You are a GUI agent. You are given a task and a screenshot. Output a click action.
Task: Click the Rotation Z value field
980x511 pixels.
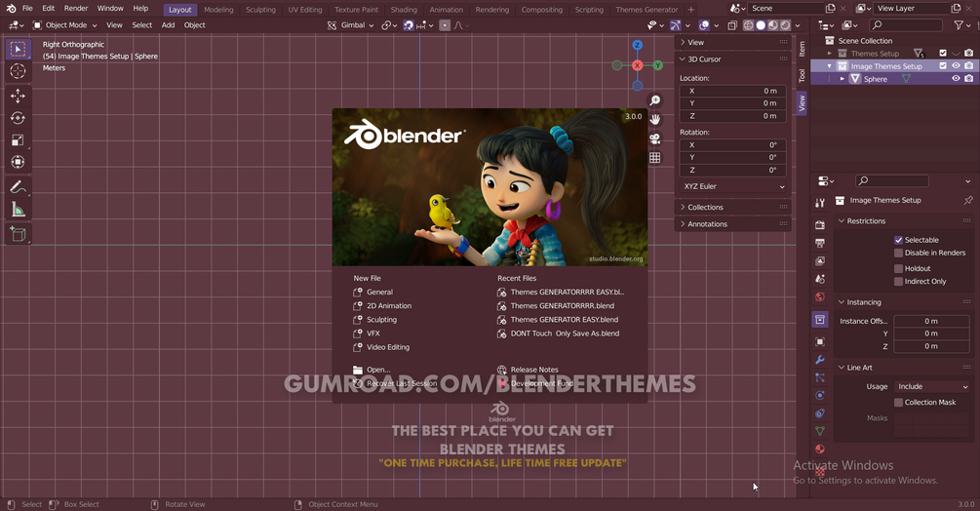pyautogui.click(x=733, y=170)
